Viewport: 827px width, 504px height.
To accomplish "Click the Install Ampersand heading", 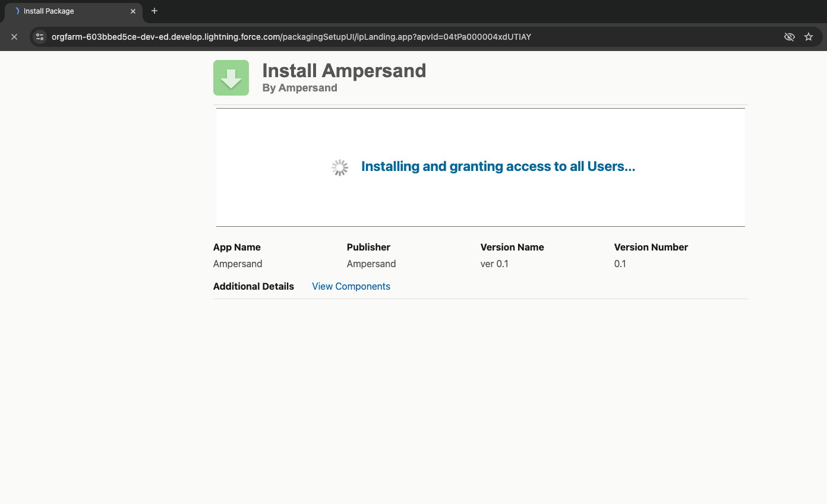I will (x=344, y=71).
